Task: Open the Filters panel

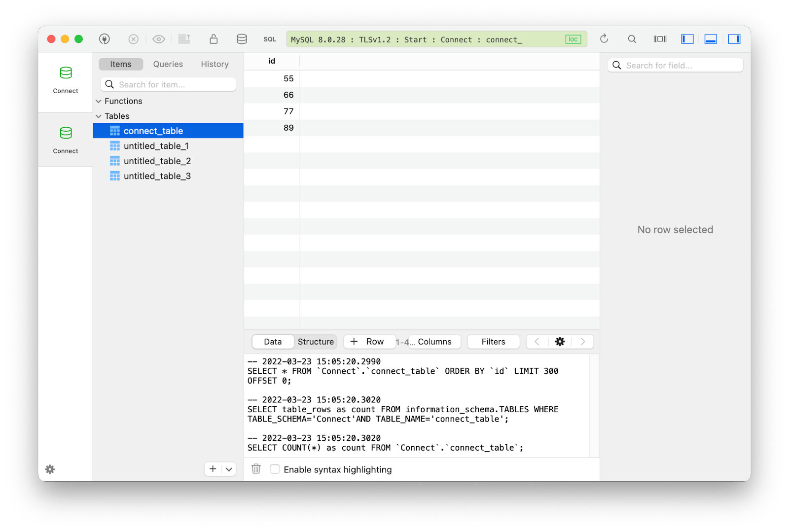Action: (493, 342)
